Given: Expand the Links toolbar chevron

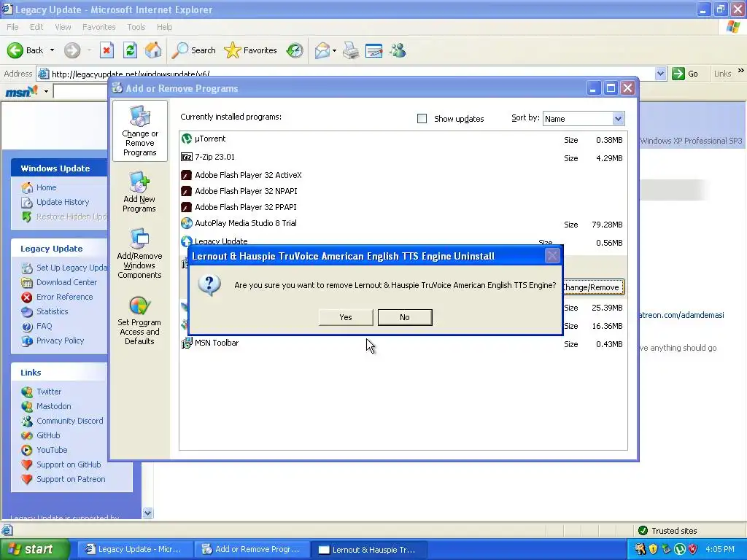Looking at the screenshot, I should point(741,71).
